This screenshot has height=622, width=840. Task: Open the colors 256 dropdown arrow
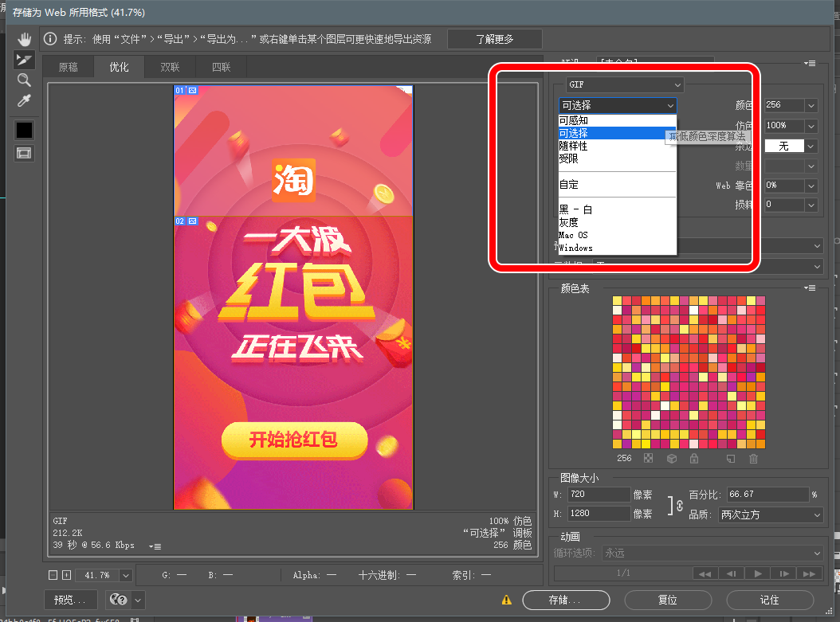coord(811,105)
